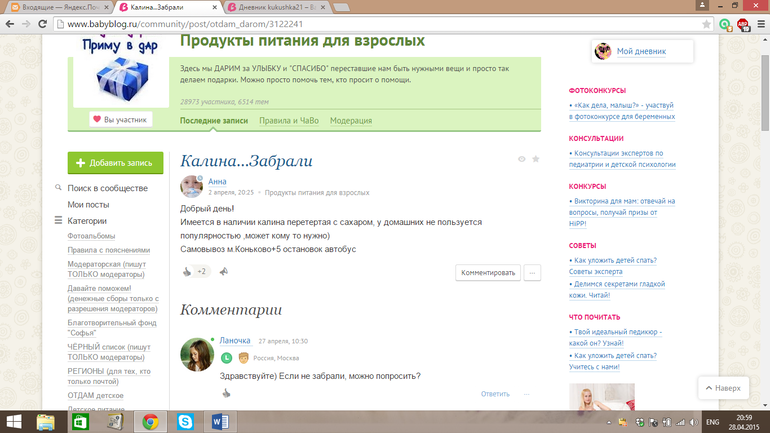Viewport: 770px width, 433px height.
Task: Click the thumbs-up like icon under Анна's post
Action: click(187, 272)
